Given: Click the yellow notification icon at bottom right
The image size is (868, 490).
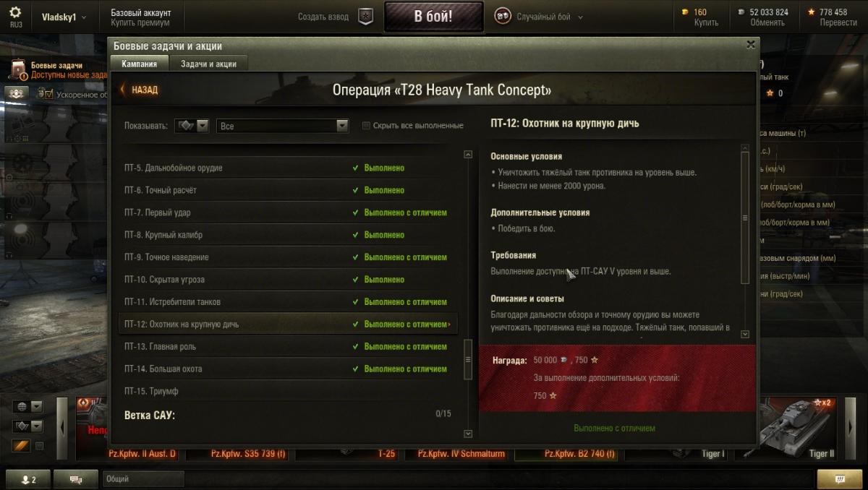Looking at the screenshot, I should pos(839,479).
